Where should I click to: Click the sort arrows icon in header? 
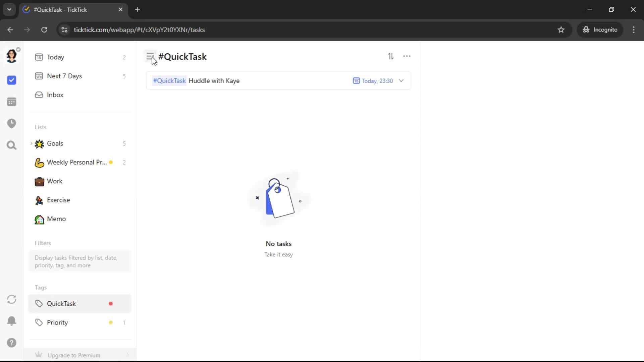tap(391, 56)
